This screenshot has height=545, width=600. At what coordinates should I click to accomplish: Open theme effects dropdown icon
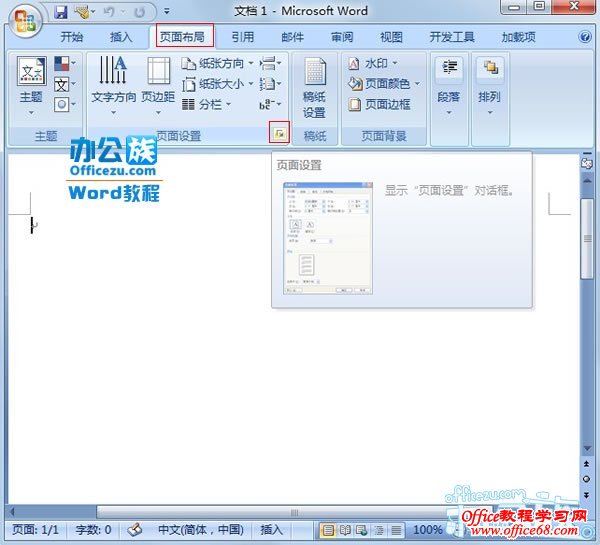(x=64, y=104)
